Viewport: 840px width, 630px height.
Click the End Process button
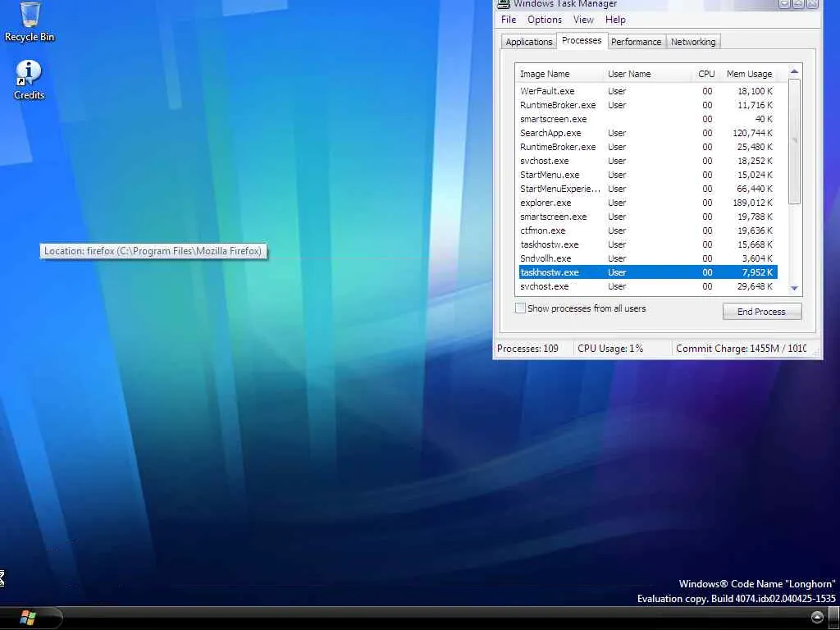tap(762, 311)
